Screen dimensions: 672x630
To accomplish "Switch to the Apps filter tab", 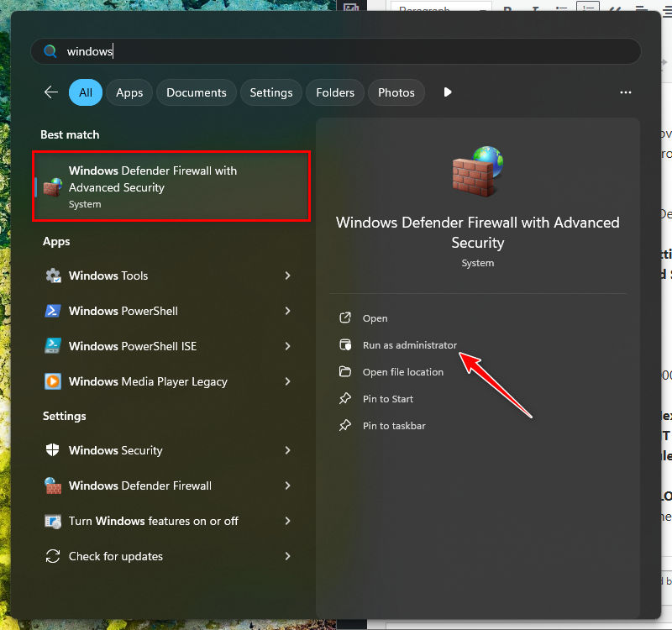I will click(x=129, y=92).
